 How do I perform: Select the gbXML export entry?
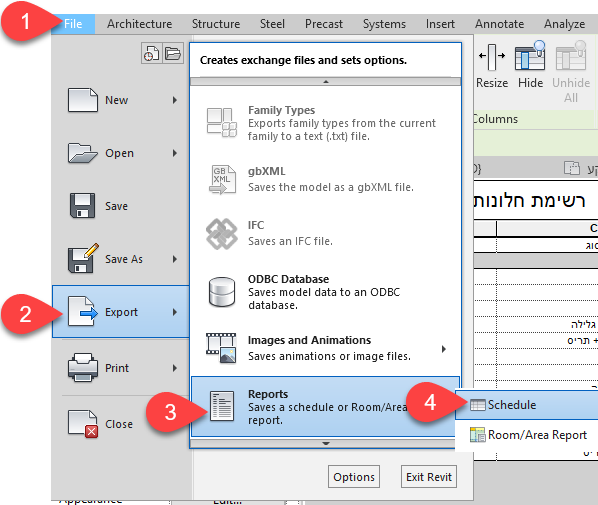click(x=325, y=180)
